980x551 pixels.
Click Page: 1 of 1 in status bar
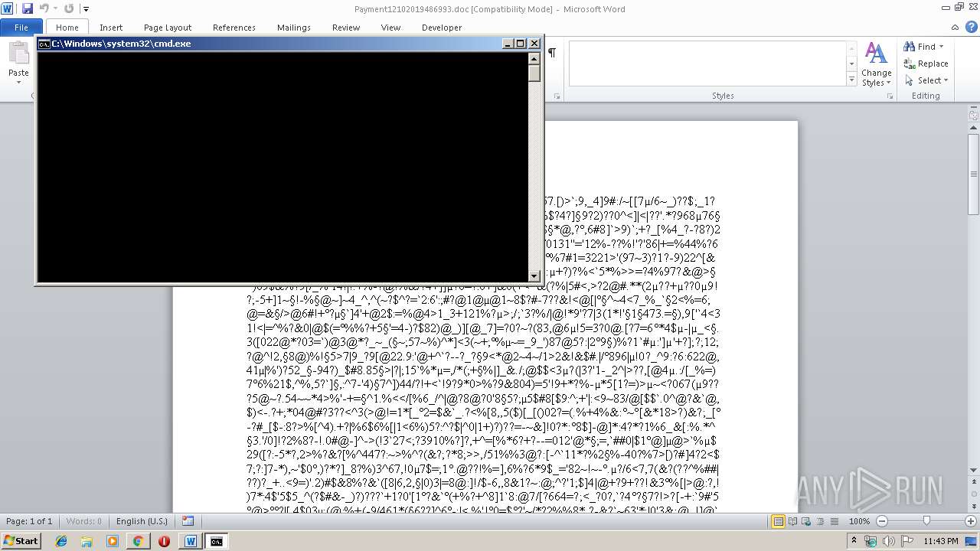[x=29, y=521]
